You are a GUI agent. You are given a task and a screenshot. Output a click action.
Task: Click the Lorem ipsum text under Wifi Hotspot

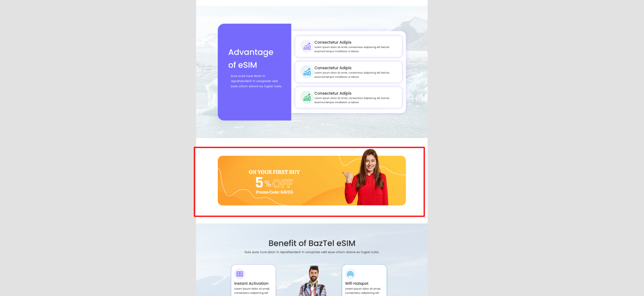[x=363, y=291]
